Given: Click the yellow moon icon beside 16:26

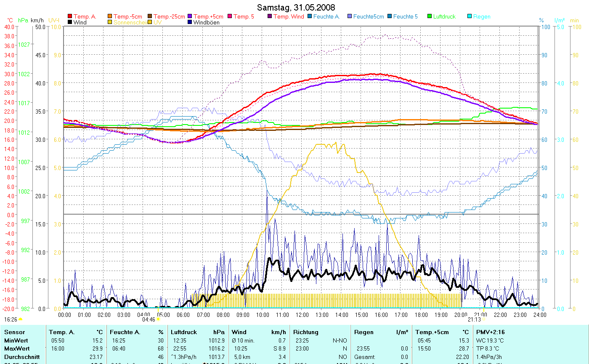Looking at the screenshot, I should pos(21,320).
